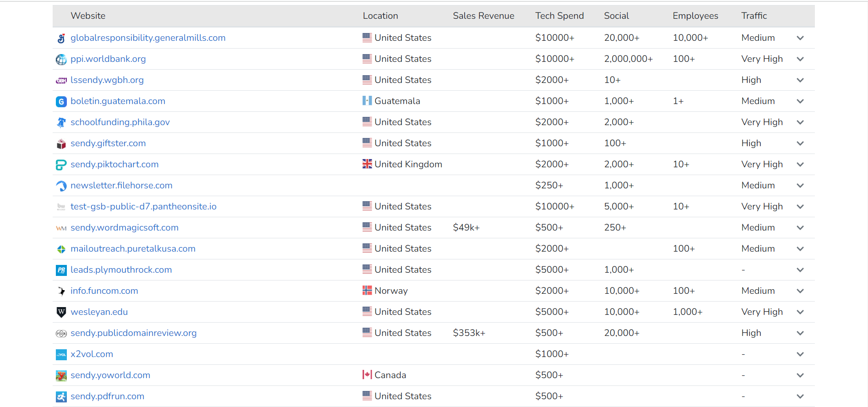
Task: Open the test-gsb-public-d7.pantheonsite.io link
Action: (143, 206)
